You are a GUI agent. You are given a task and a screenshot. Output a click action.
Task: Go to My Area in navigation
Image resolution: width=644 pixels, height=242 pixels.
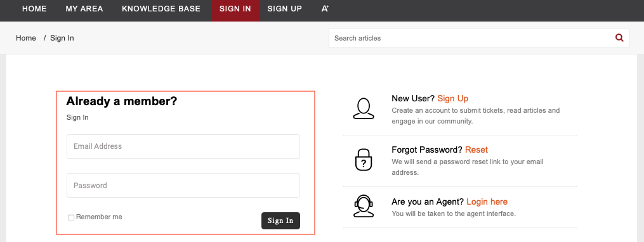[x=84, y=9]
